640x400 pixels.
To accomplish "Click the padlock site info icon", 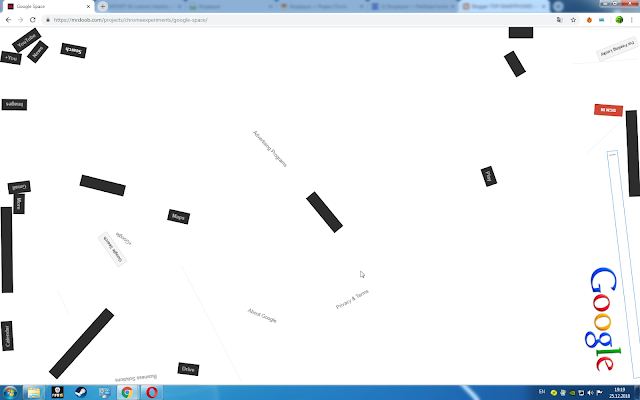I will click(x=48, y=20).
